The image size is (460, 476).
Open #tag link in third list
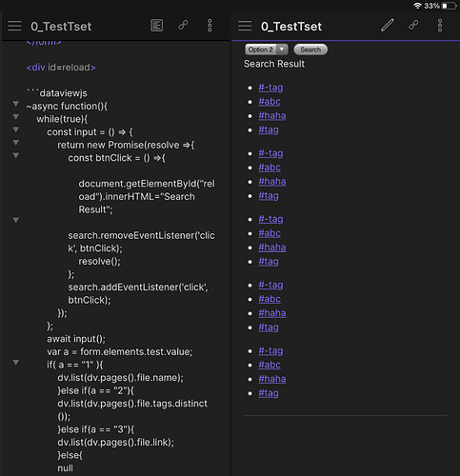[269, 262]
